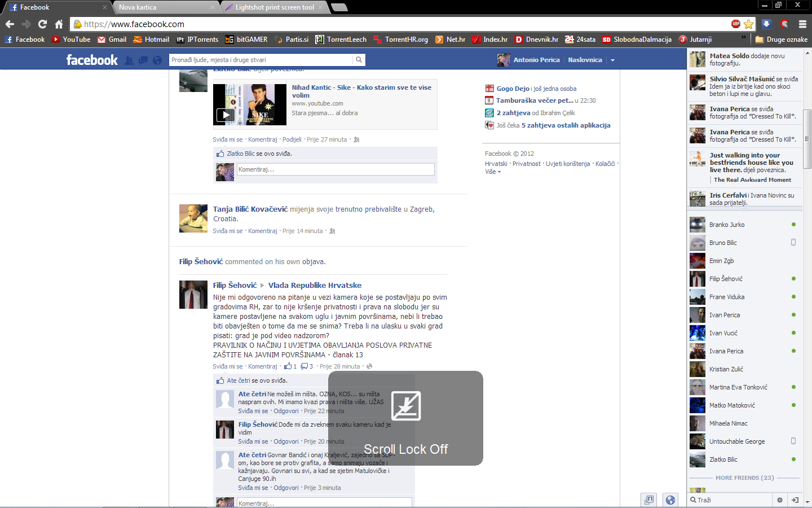Click the Hrvatski language link
812x508 pixels.
(x=496, y=164)
